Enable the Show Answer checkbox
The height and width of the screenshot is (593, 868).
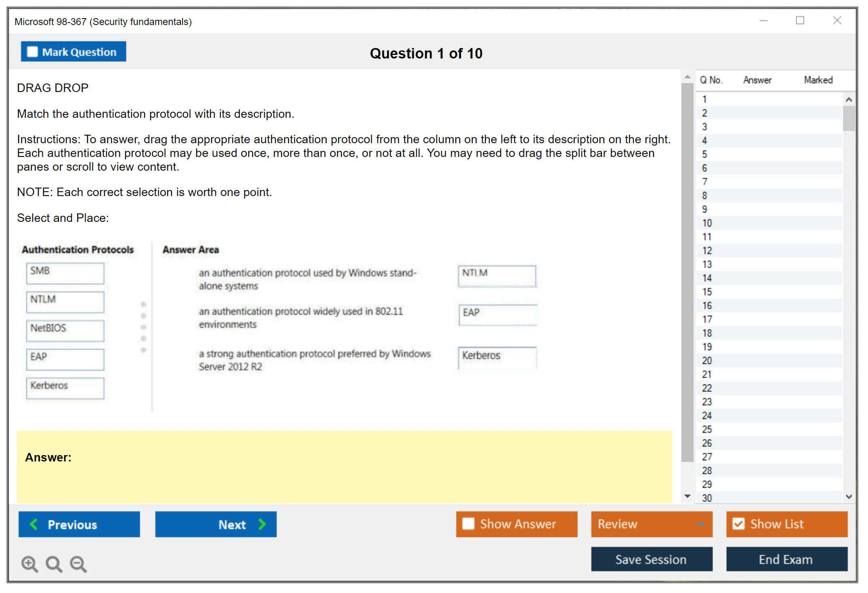point(468,524)
